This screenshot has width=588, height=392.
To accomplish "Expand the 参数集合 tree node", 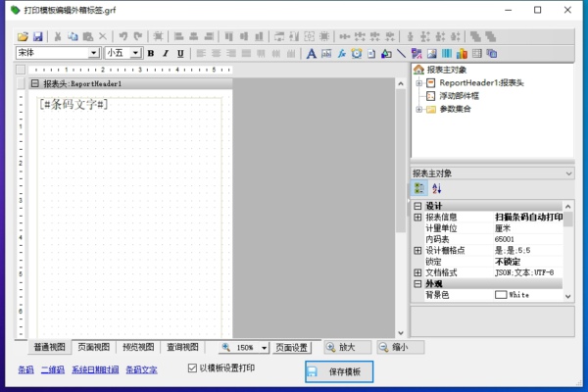I will (419, 109).
